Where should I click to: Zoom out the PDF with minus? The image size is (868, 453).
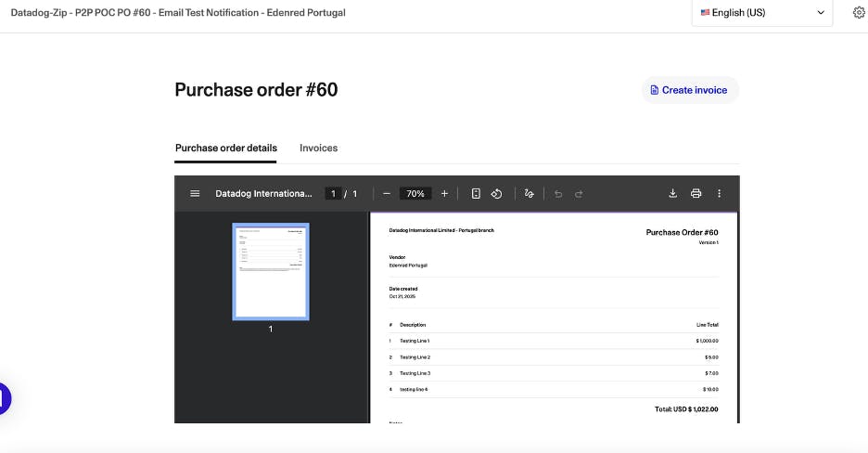click(387, 193)
